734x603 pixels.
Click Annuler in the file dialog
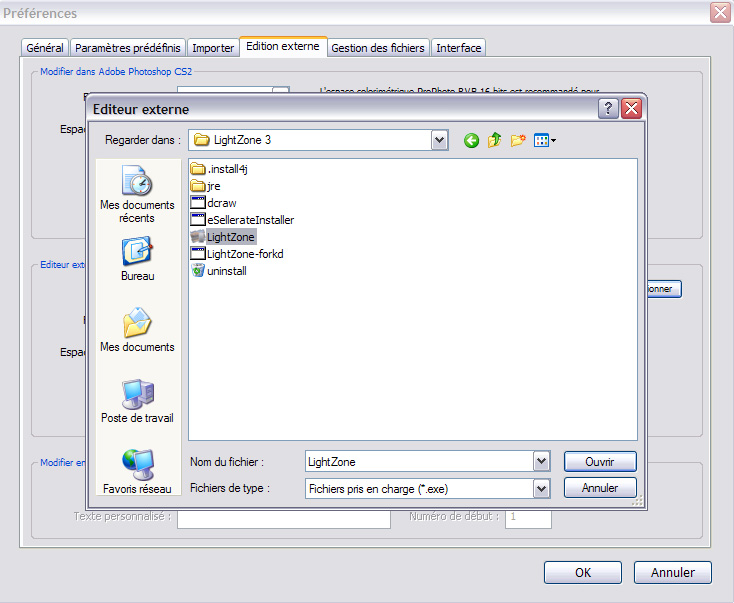click(600, 488)
